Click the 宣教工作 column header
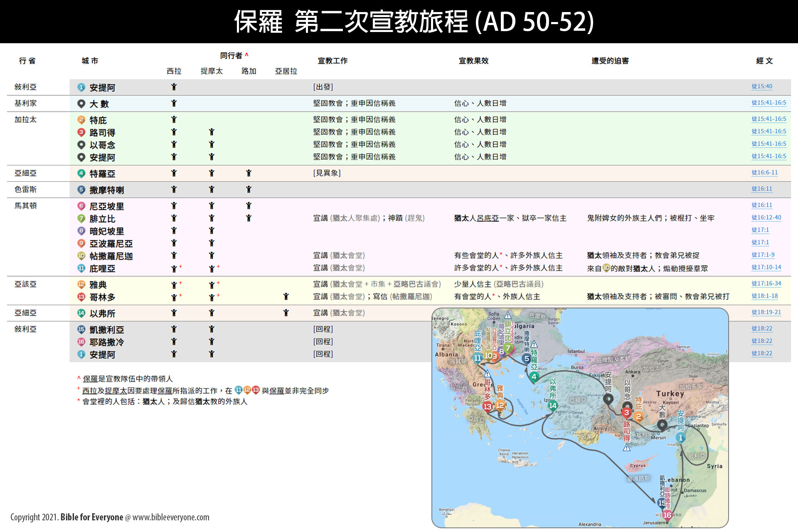 (x=332, y=61)
